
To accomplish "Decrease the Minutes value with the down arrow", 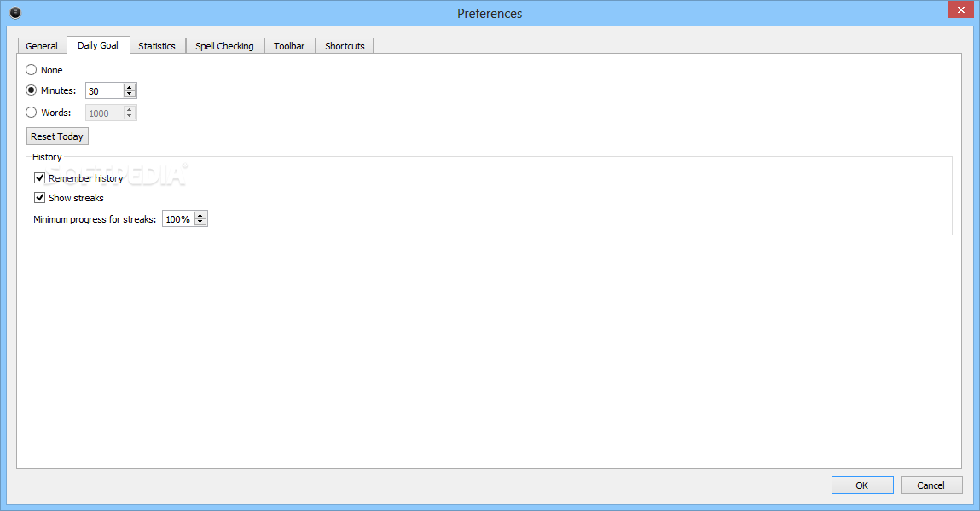I will [x=130, y=94].
